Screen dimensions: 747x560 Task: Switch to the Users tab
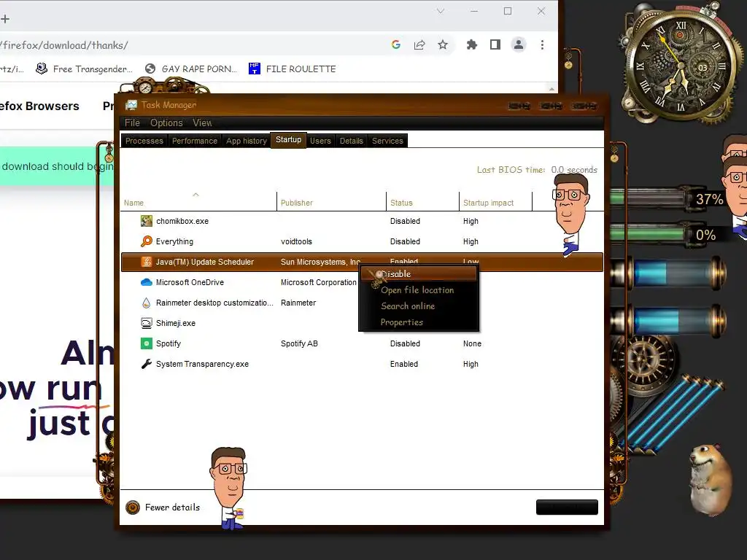coord(320,141)
